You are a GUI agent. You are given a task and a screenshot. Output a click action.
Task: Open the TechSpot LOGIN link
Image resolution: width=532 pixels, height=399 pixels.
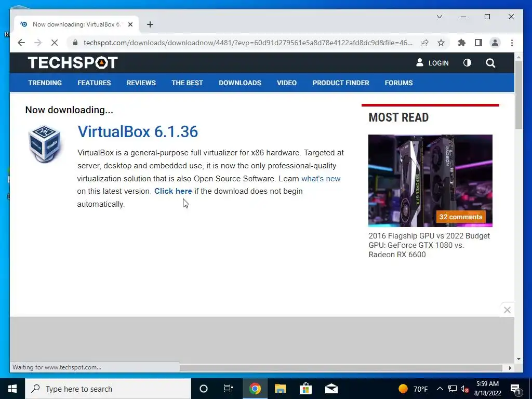[x=433, y=63]
